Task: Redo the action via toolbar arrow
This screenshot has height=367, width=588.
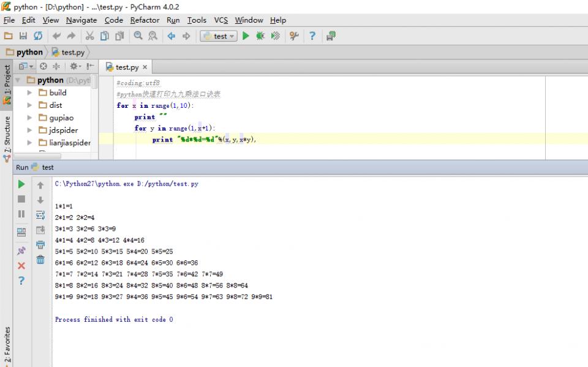Action: point(71,36)
